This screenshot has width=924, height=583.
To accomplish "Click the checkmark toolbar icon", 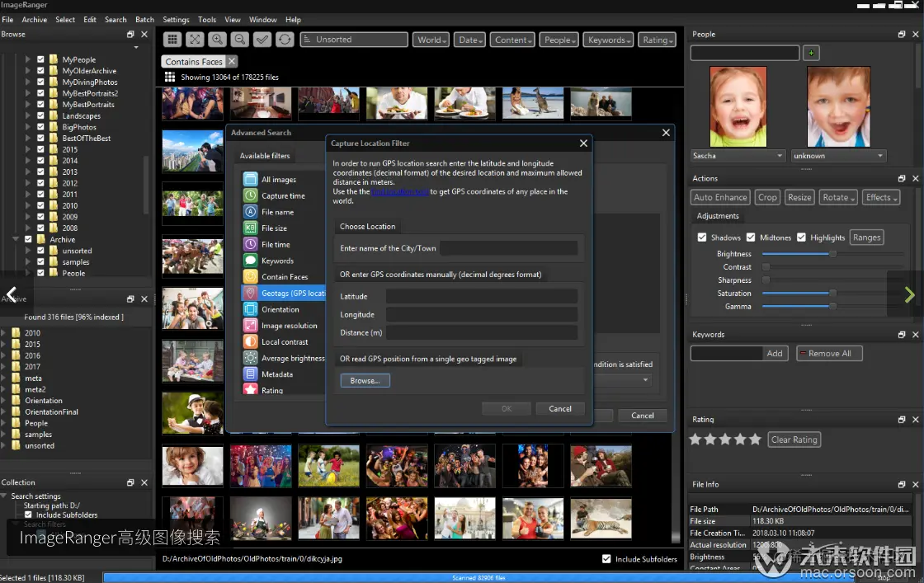I will 262,40.
